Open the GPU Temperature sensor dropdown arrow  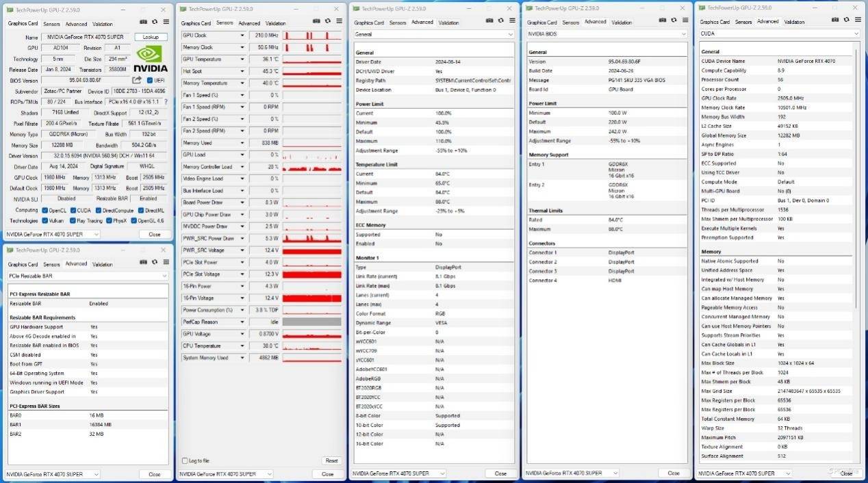(x=242, y=59)
